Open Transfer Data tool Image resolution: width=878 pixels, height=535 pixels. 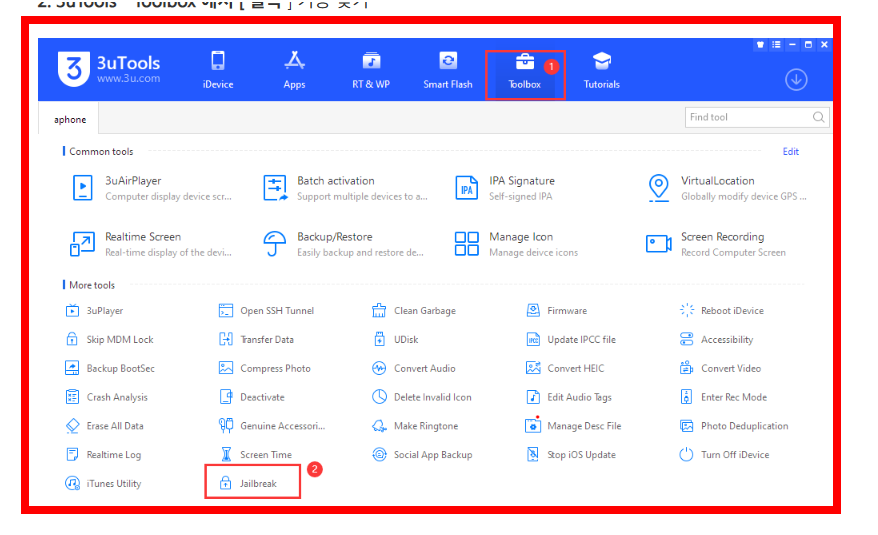(256, 339)
